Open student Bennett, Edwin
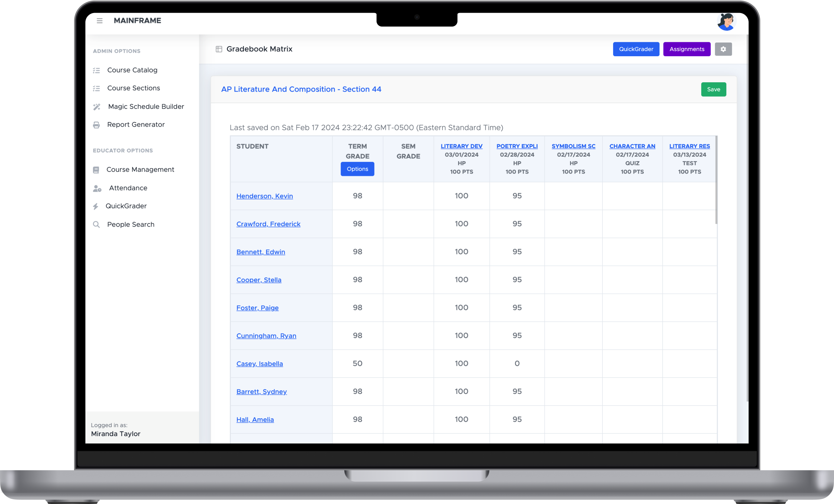Screen dimensions: 834x504 point(261,252)
